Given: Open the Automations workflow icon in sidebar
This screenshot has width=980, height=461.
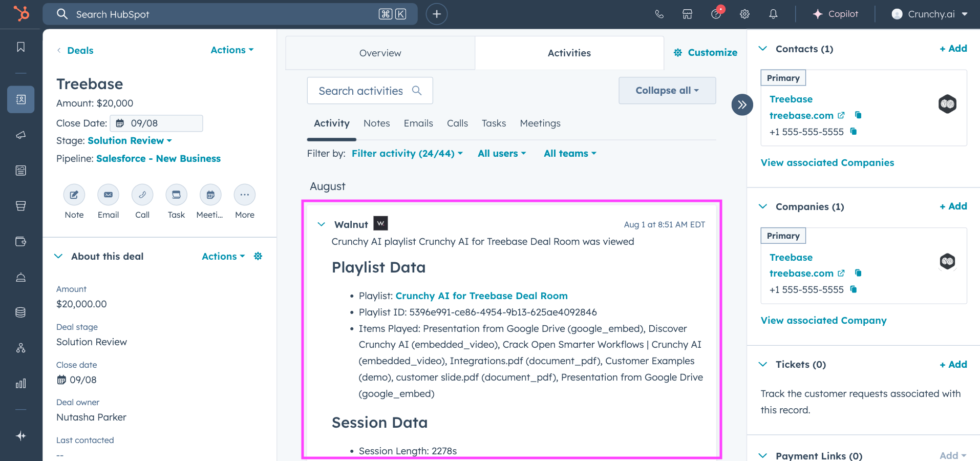Looking at the screenshot, I should pos(20,348).
